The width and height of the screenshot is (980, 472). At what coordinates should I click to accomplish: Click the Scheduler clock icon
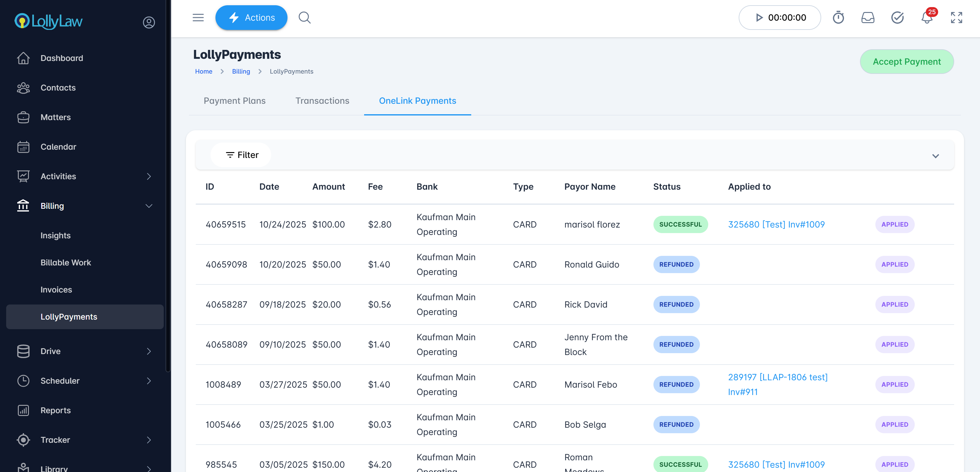(x=23, y=381)
